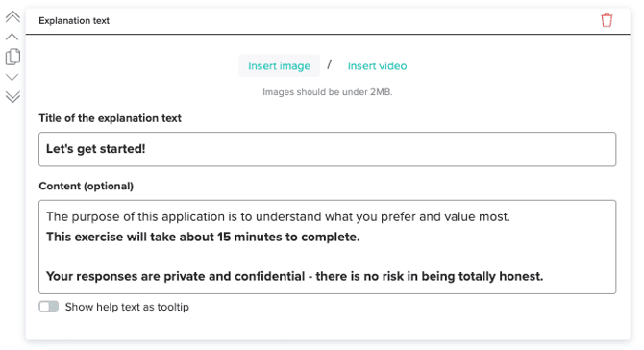The width and height of the screenshot is (644, 350).
Task: Click inside the Content text area
Action: [x=328, y=247]
